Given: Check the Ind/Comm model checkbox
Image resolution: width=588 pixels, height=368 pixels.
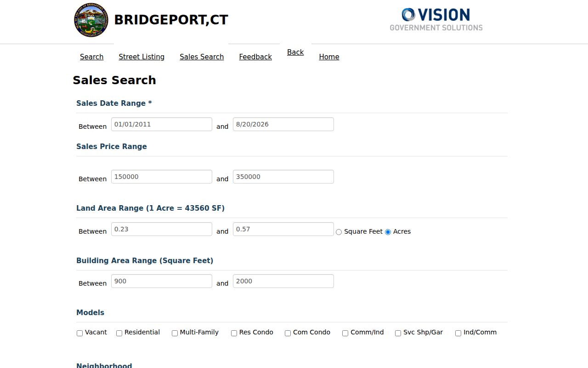Looking at the screenshot, I should 458,333.
